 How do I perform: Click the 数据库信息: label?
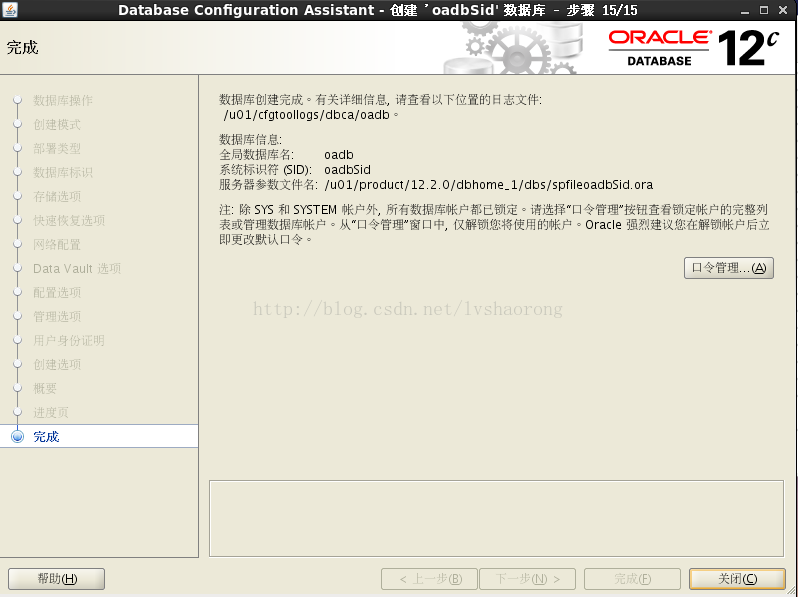pyautogui.click(x=250, y=139)
